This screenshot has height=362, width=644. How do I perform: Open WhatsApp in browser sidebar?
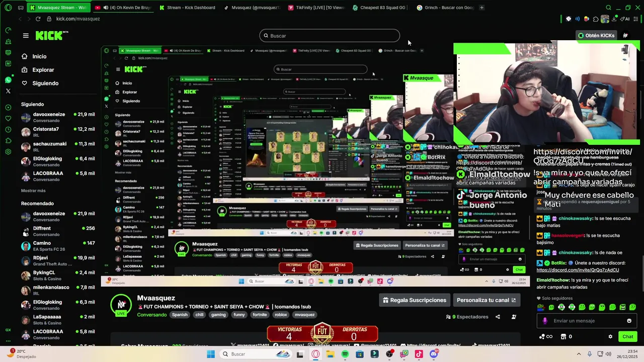(x=8, y=80)
